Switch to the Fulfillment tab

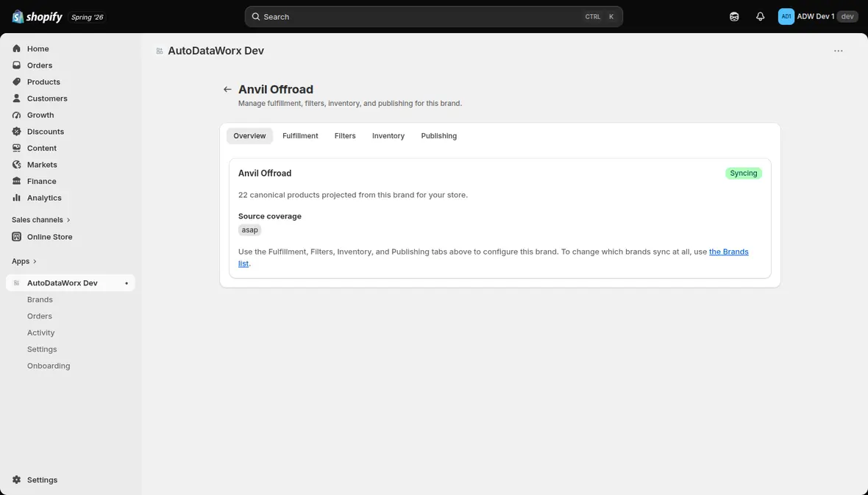tap(300, 135)
